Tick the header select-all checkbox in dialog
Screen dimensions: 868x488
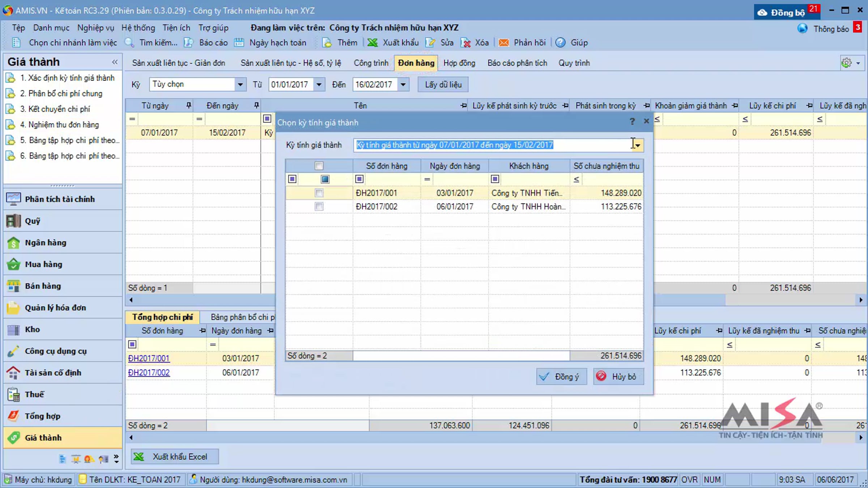(x=319, y=166)
